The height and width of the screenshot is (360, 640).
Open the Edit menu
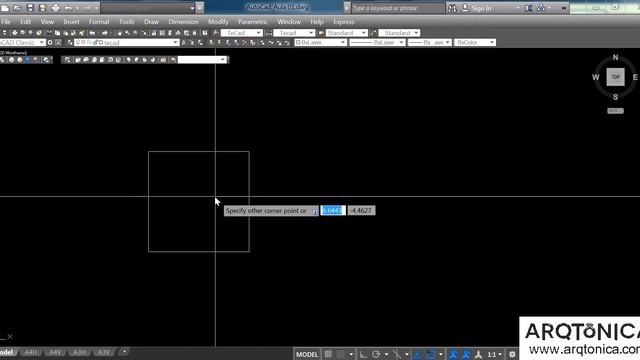point(25,22)
